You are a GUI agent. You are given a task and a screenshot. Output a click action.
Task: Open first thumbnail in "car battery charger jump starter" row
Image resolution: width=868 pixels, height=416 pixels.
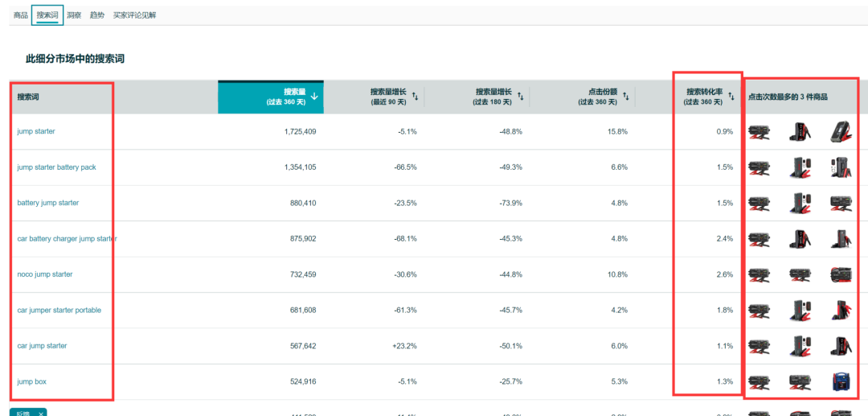coord(759,239)
